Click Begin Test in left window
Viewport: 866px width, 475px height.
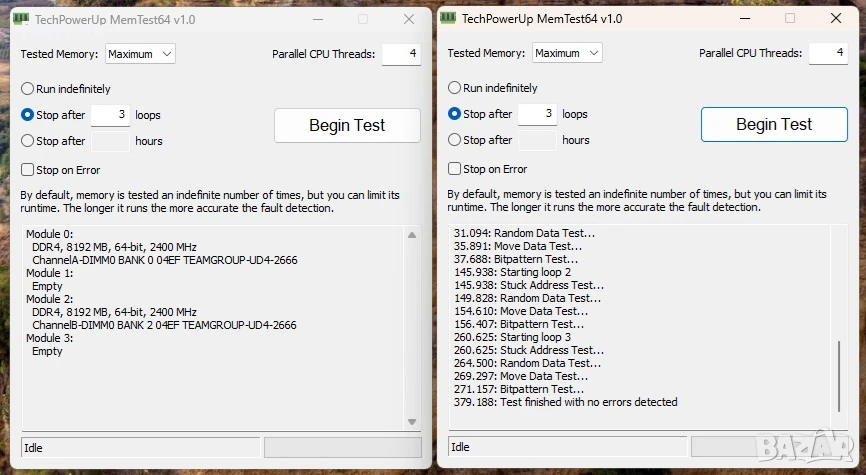[x=347, y=125]
